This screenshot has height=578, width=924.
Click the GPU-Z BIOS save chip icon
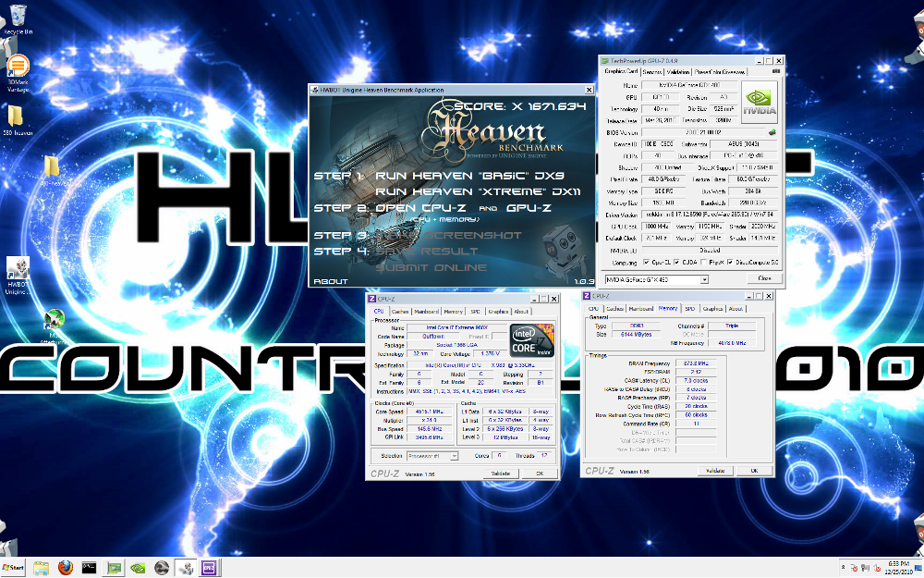[x=772, y=132]
